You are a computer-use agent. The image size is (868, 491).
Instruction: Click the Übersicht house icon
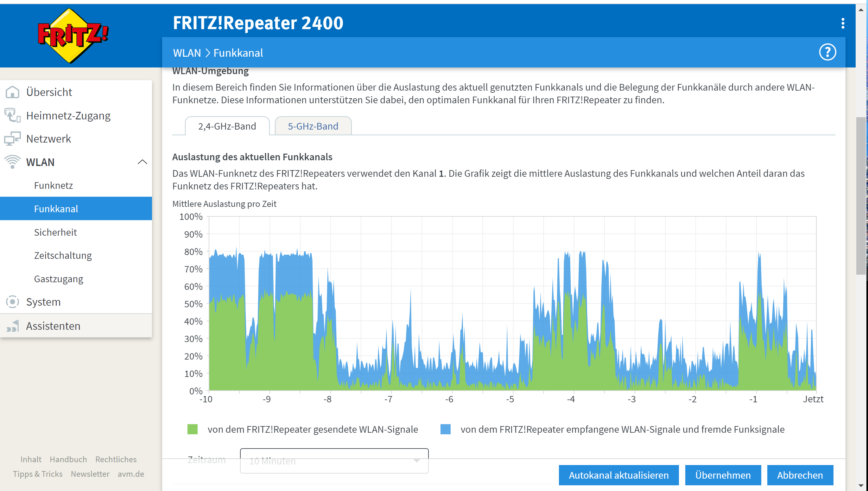[12, 92]
